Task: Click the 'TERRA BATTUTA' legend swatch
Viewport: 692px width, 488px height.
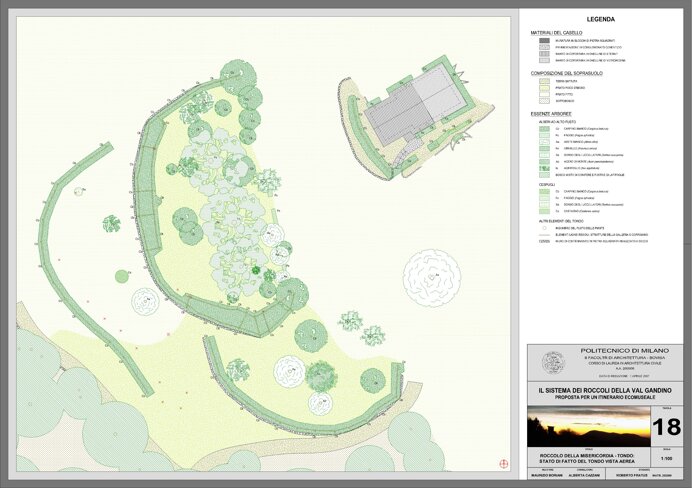Action: [x=544, y=81]
